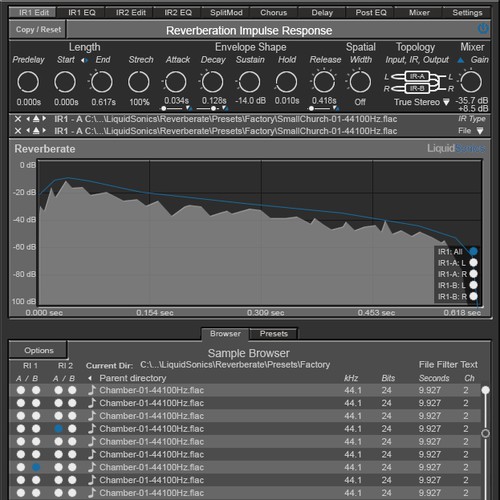The width and height of the screenshot is (500, 500).
Task: Click the Attack curve shape icon
Action: (189, 108)
